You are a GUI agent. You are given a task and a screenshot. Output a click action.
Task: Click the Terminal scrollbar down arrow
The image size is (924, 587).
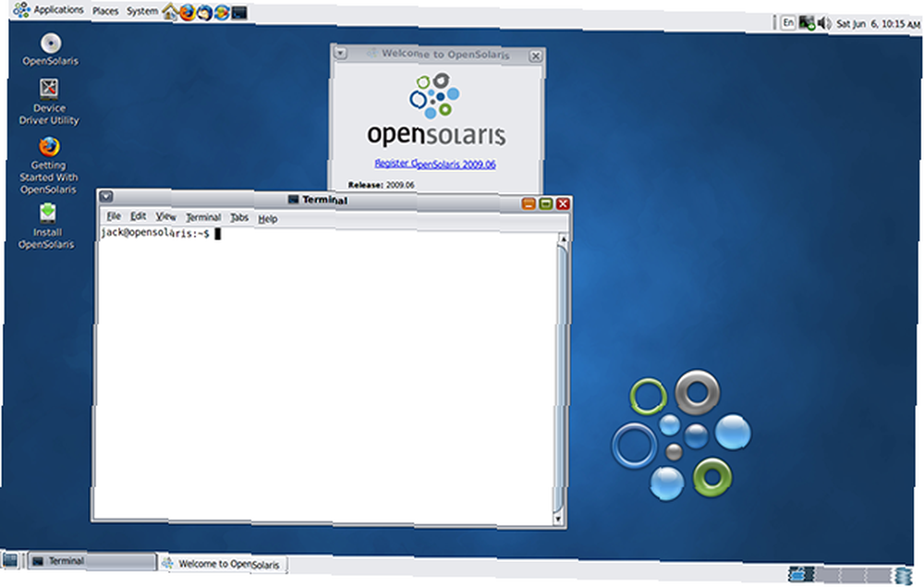558,520
